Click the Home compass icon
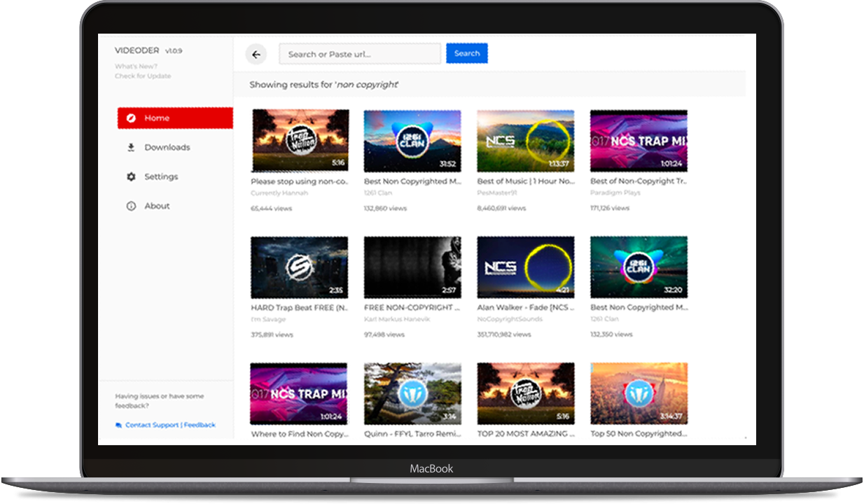864x504 pixels. [131, 118]
